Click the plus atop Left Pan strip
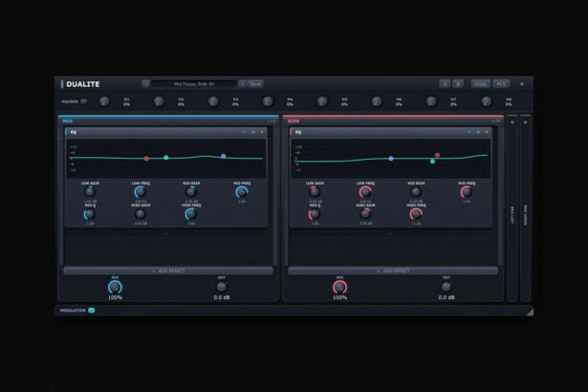The height and width of the screenshot is (392, 588). pyautogui.click(x=512, y=122)
